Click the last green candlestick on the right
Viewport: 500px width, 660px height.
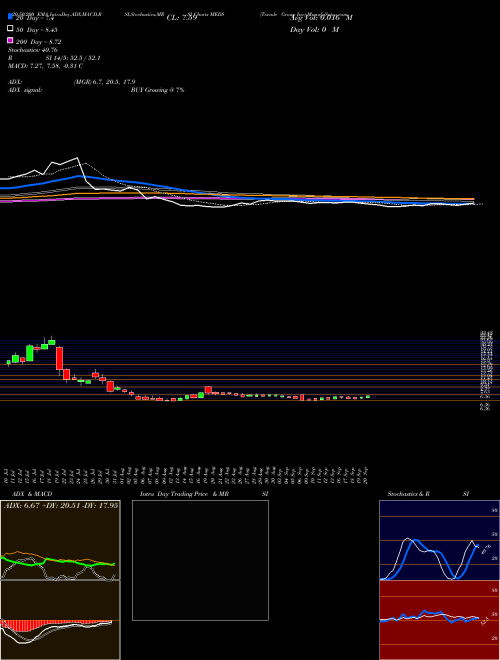(x=368, y=397)
